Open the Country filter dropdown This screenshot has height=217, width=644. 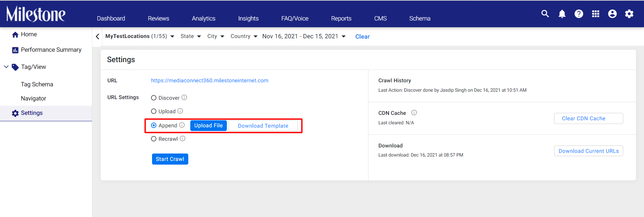tap(244, 36)
